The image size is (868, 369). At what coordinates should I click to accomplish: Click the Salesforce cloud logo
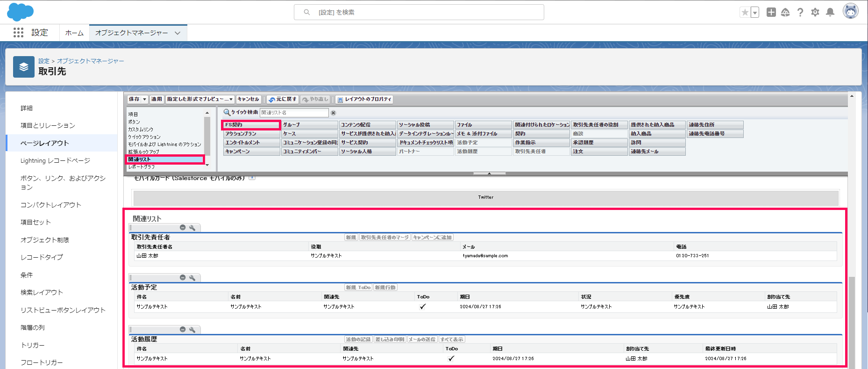pyautogui.click(x=21, y=12)
